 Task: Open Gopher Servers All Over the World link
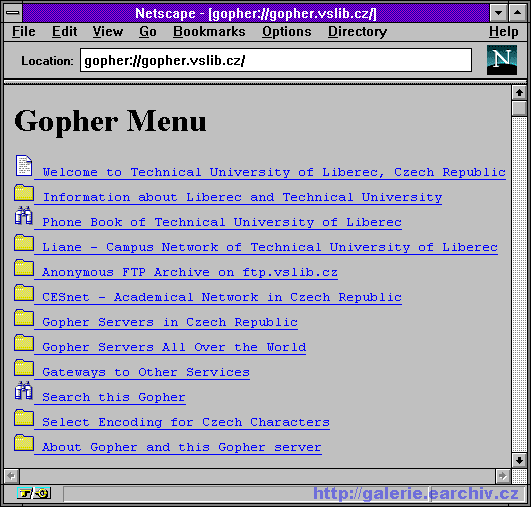pyautogui.click(x=174, y=347)
